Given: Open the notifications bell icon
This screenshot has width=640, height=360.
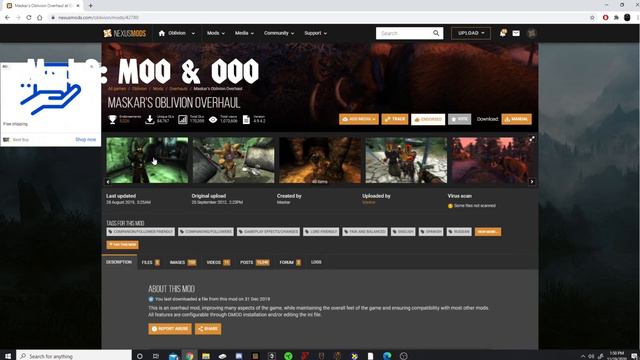Looking at the screenshot, I should coord(503,33).
